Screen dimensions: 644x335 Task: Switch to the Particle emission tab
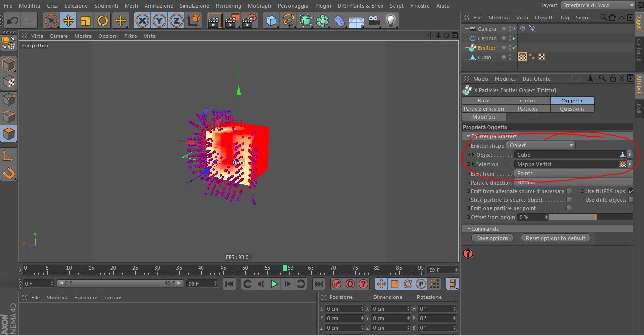tap(484, 109)
